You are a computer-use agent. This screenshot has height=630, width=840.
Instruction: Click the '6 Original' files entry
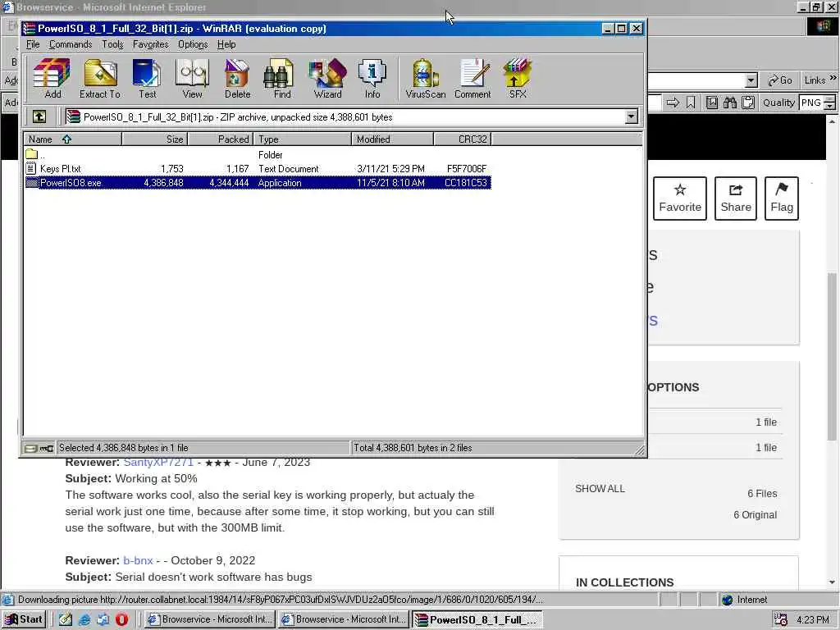tap(755, 515)
